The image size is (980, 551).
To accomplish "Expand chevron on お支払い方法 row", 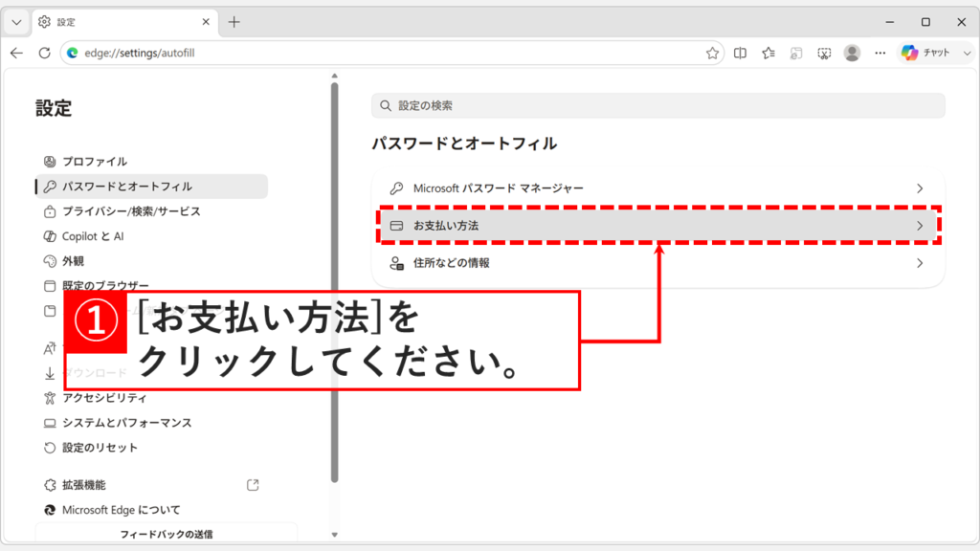I will tap(920, 226).
